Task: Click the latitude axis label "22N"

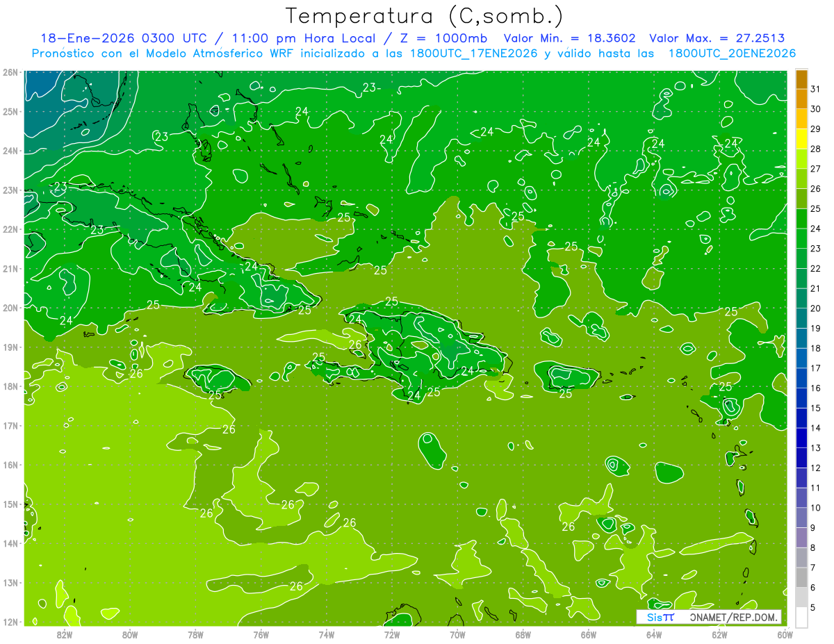Action: (x=10, y=229)
